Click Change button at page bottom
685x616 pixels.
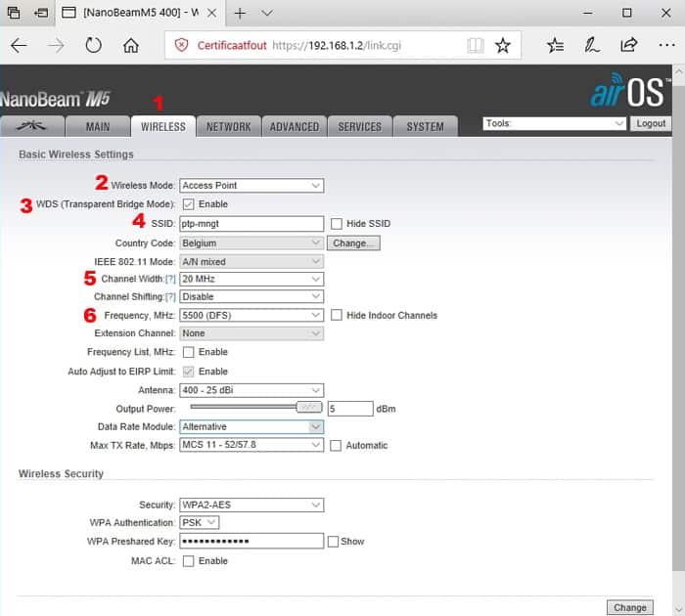pos(629,608)
